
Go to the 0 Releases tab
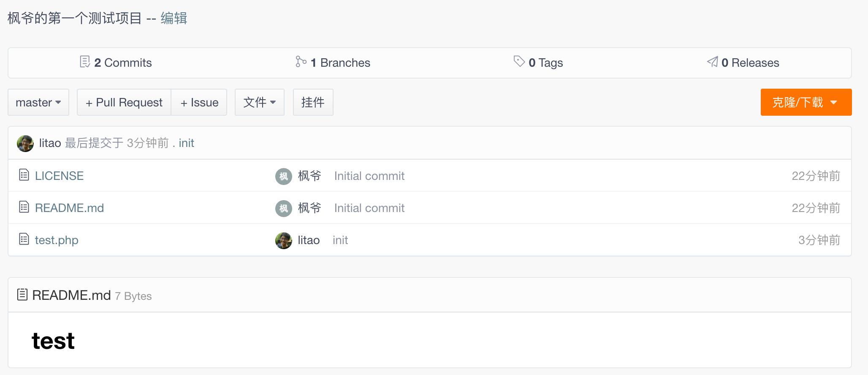tap(750, 62)
